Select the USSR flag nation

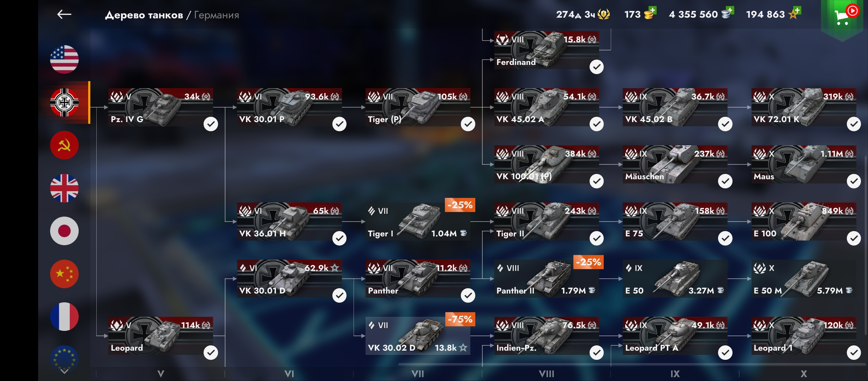(64, 145)
